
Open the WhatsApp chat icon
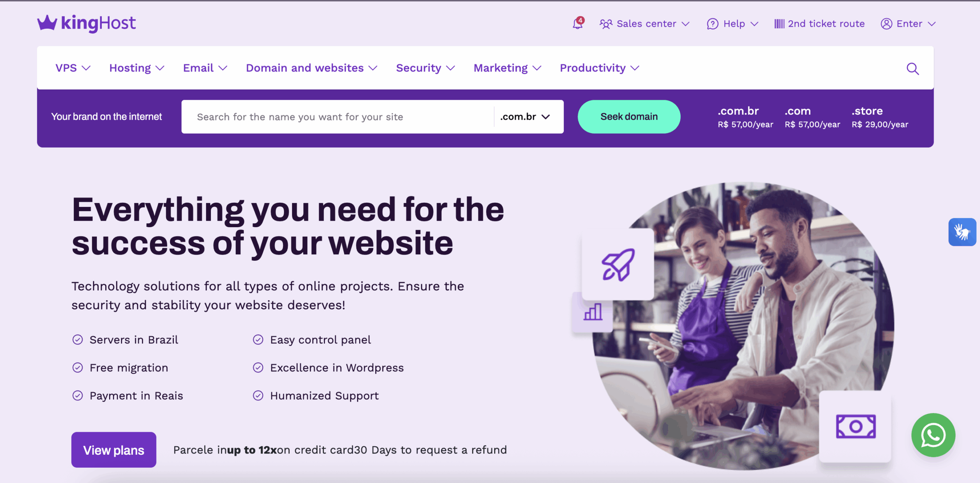pos(933,435)
